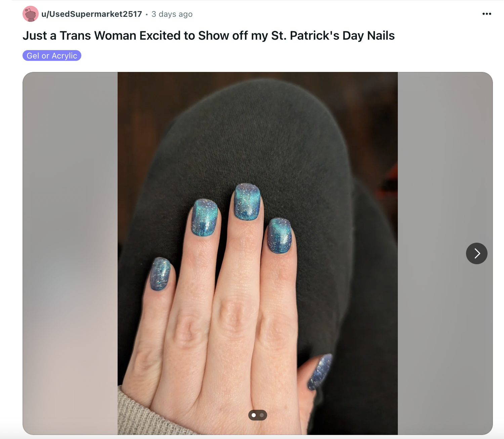Open the St. Patrick's Day Nails post title
The image size is (504, 439).
click(209, 36)
